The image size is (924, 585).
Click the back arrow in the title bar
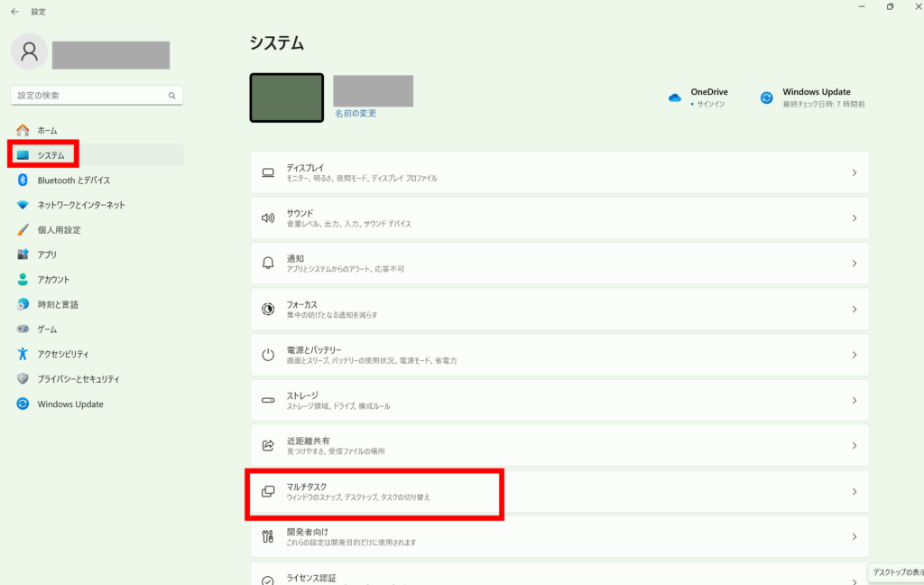click(x=14, y=12)
